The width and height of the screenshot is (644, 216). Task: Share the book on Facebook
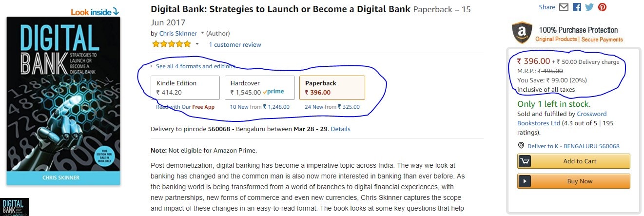577,7
